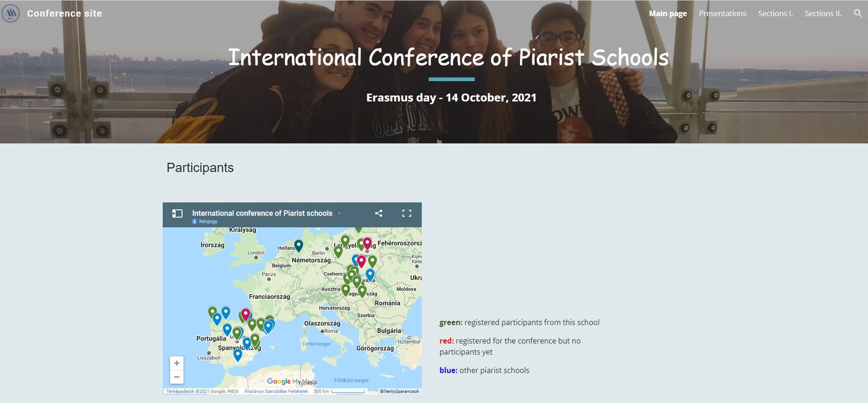Click the Olaszország label on the map
Image resolution: width=868 pixels, height=403 pixels.
[322, 323]
